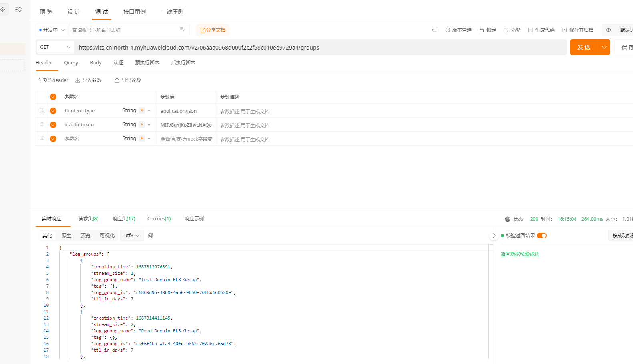Switch to the 预览 tab
This screenshot has width=633, height=364.
[x=46, y=12]
